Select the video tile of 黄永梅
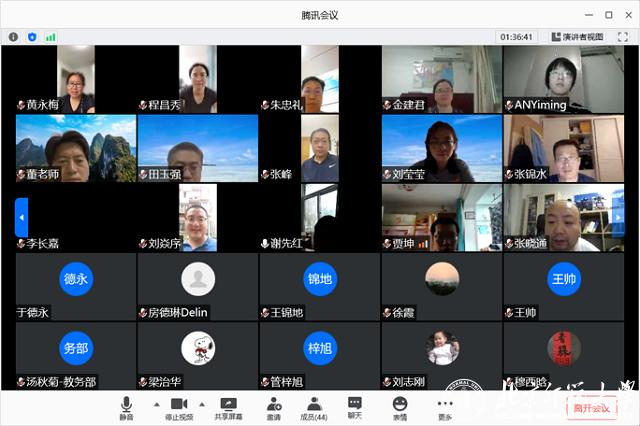Image resolution: width=640 pixels, height=426 pixels. (75, 79)
